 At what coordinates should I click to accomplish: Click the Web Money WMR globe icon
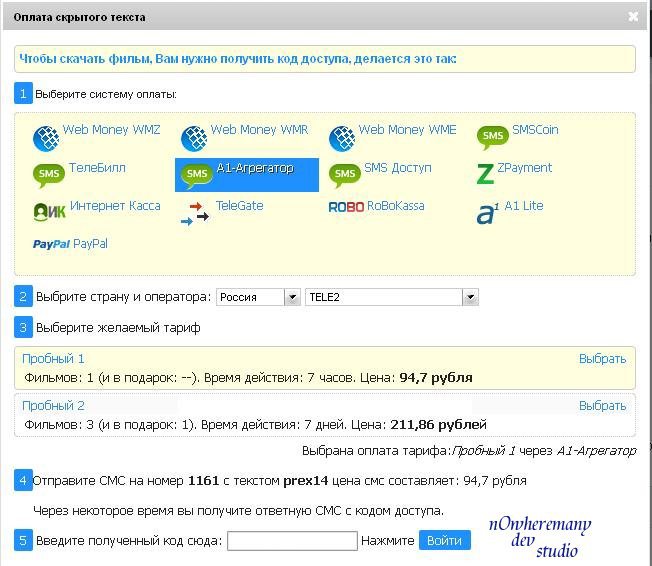click(194, 138)
